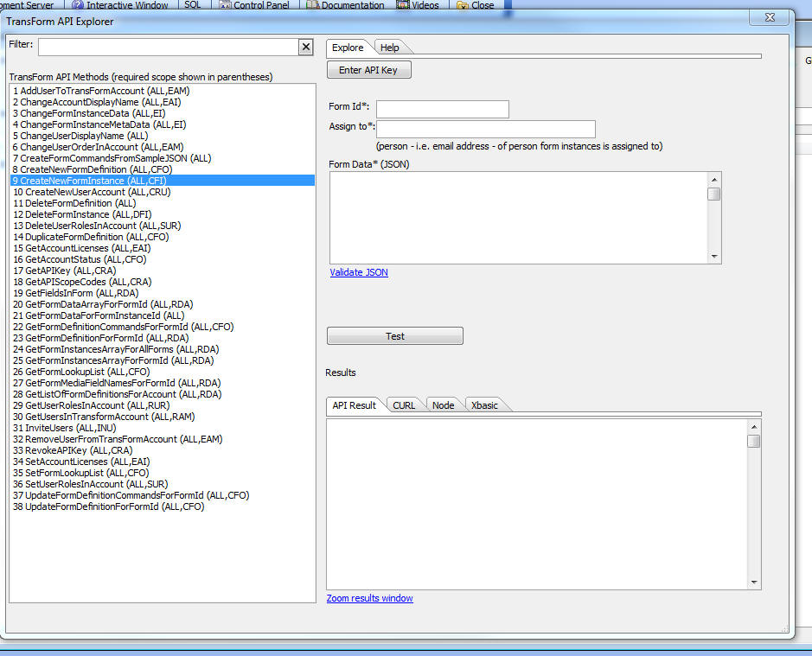
Task: Open the Node results tab
Action: click(x=444, y=405)
